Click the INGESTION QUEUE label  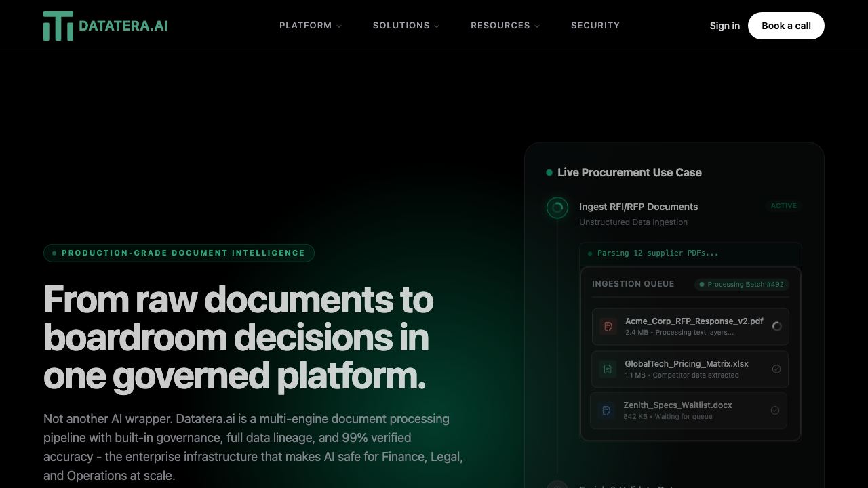(633, 284)
